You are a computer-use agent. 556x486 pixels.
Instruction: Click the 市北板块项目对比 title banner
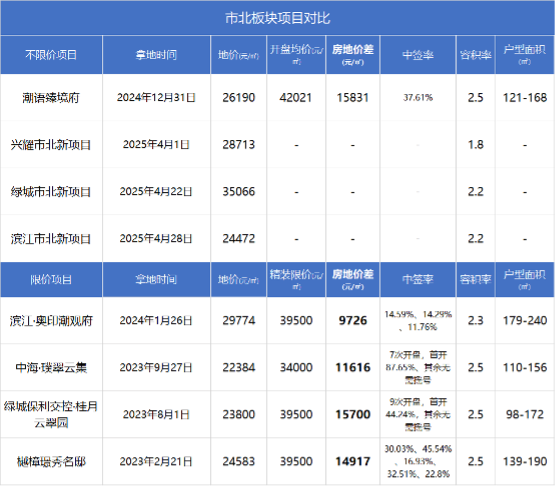278,18
